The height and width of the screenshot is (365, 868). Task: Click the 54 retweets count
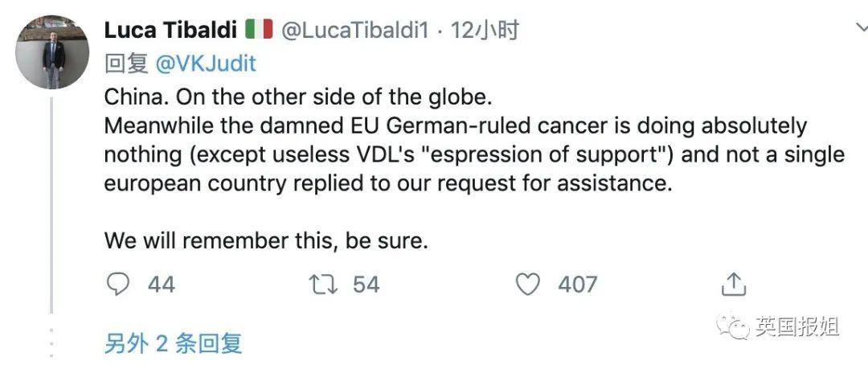point(366,284)
